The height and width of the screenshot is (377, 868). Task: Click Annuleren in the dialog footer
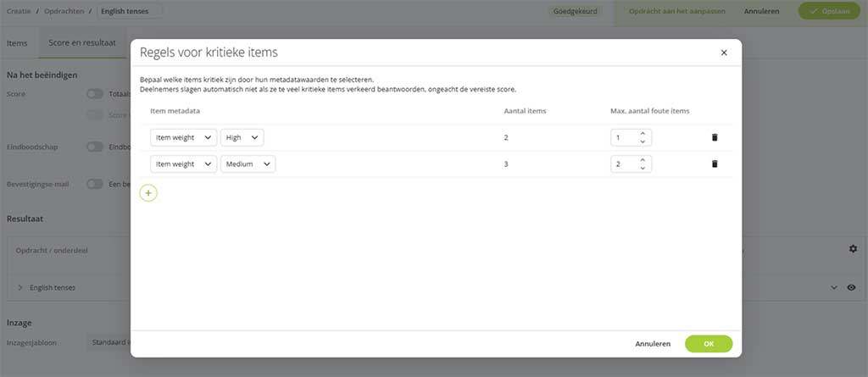tap(653, 344)
